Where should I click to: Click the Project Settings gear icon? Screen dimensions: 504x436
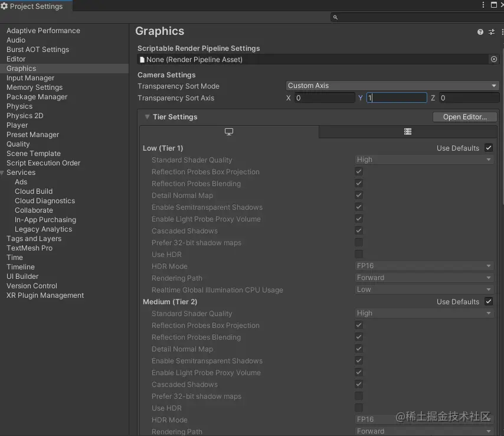[x=4, y=6]
